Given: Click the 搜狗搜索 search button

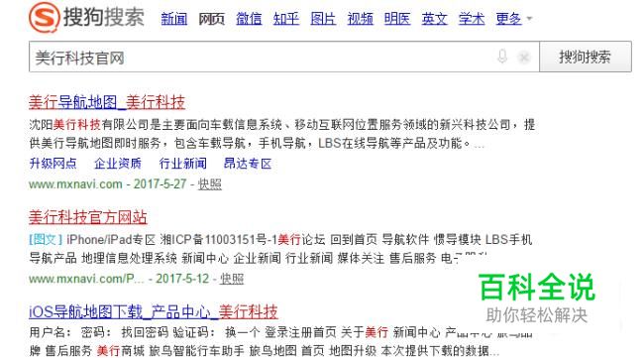Looking at the screenshot, I should tap(586, 57).
